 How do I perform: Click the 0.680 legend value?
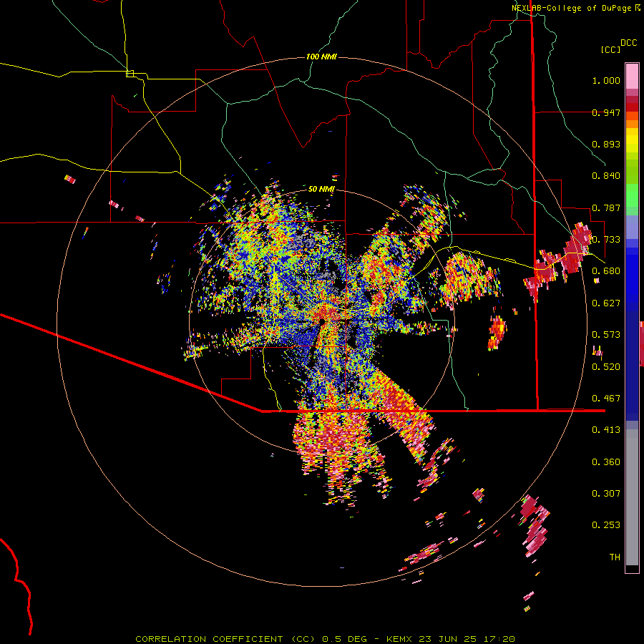pyautogui.click(x=606, y=271)
